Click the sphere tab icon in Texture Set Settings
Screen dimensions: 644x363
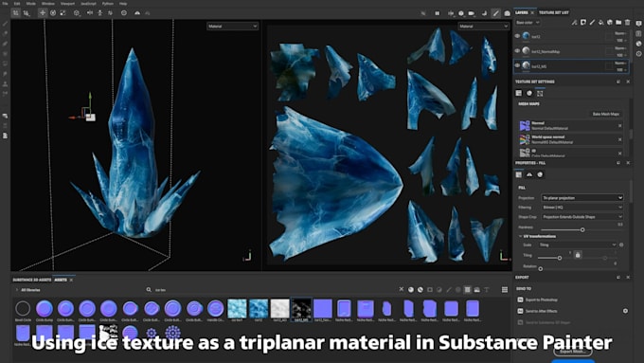(x=529, y=93)
